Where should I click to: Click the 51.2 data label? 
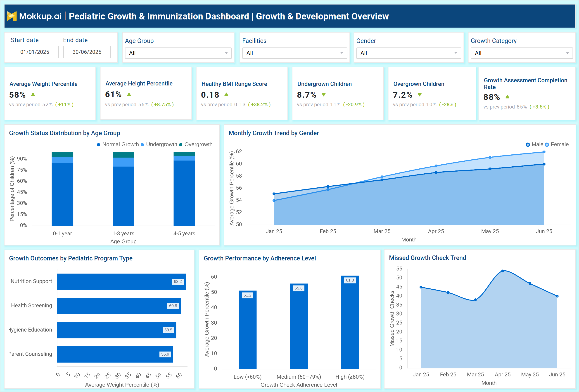(247, 295)
